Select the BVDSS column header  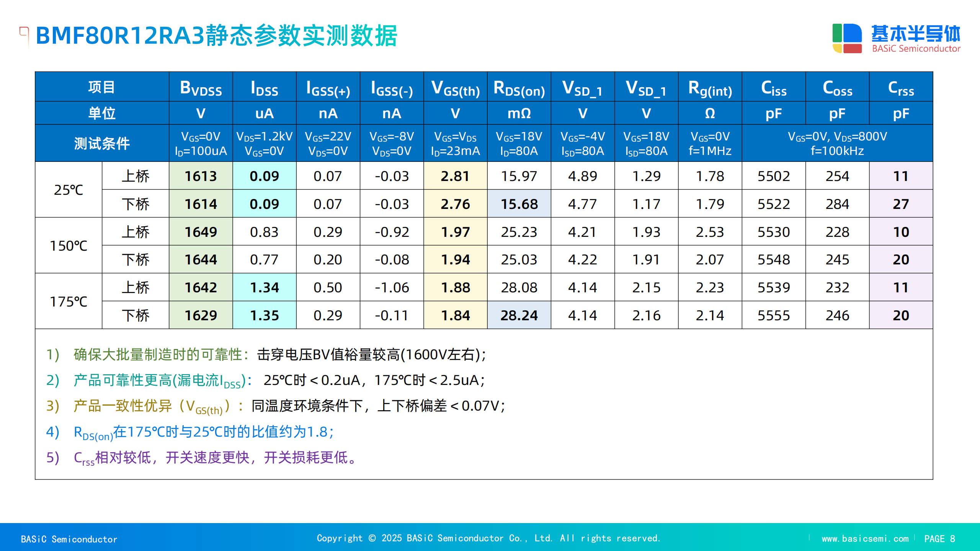(201, 88)
